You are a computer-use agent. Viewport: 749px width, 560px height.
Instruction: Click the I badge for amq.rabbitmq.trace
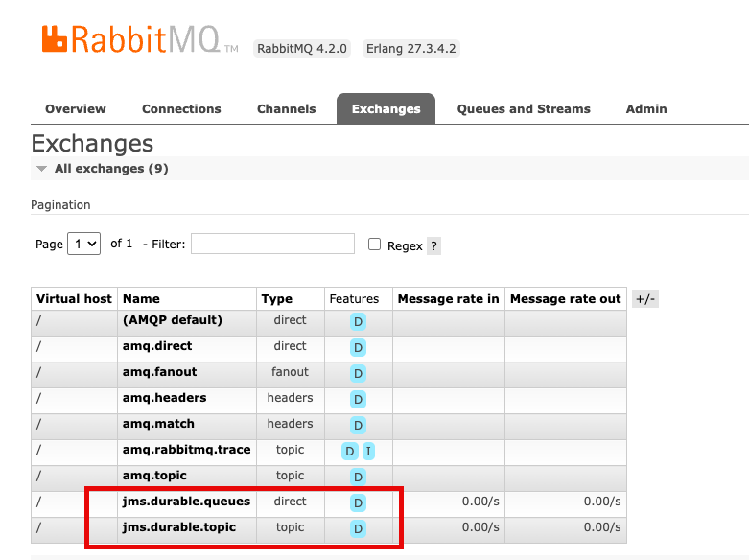point(368,451)
